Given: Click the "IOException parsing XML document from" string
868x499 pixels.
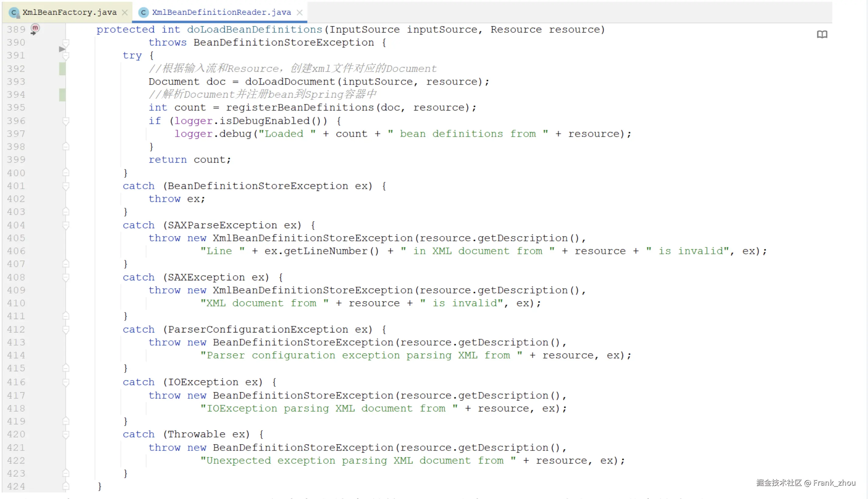Looking at the screenshot, I should click(329, 408).
